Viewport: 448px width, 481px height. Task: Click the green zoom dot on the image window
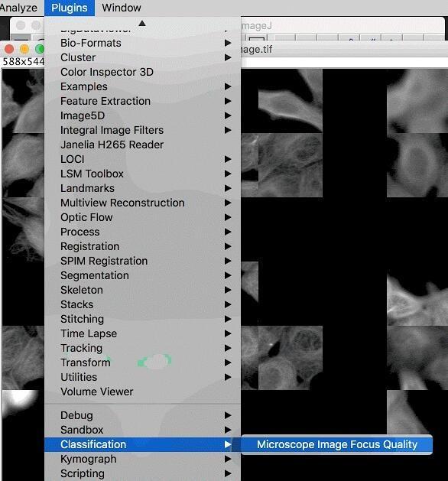[40, 49]
